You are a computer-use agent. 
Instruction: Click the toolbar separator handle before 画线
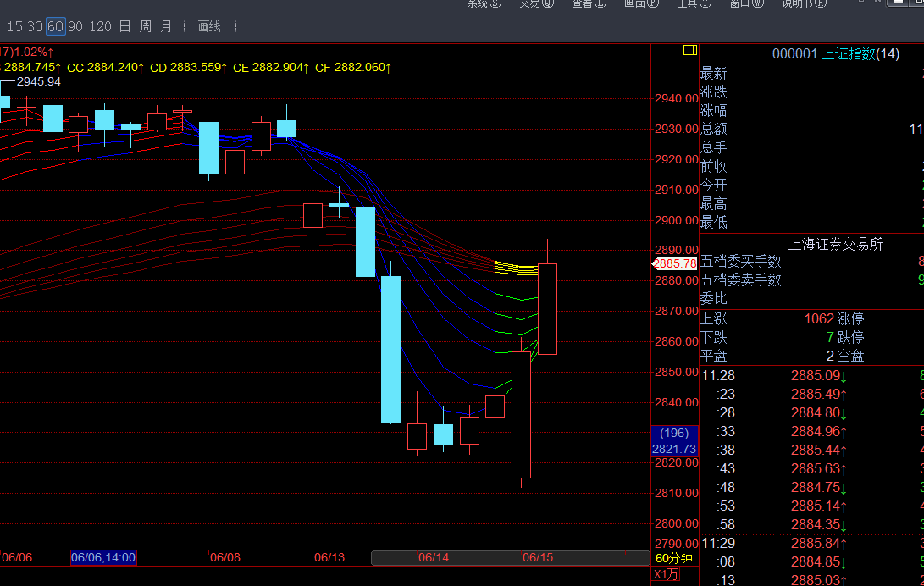[185, 27]
